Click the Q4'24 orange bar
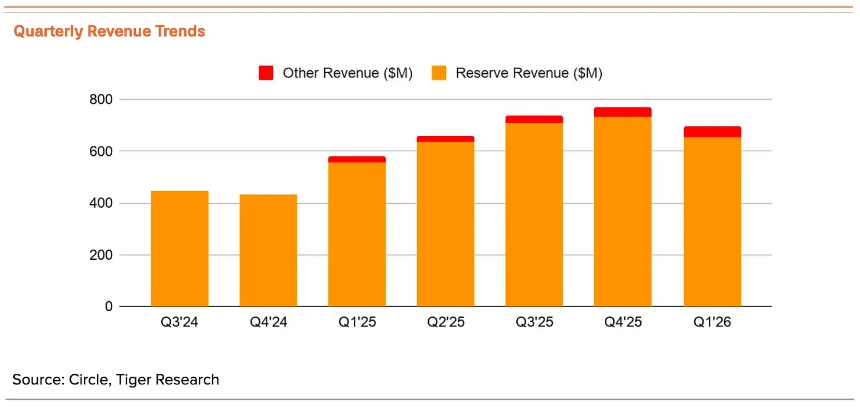860x408 pixels. 268,250
